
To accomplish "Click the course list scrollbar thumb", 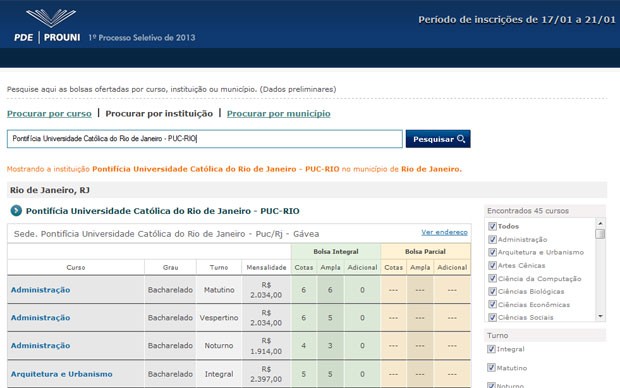I will pyautogui.click(x=600, y=234).
